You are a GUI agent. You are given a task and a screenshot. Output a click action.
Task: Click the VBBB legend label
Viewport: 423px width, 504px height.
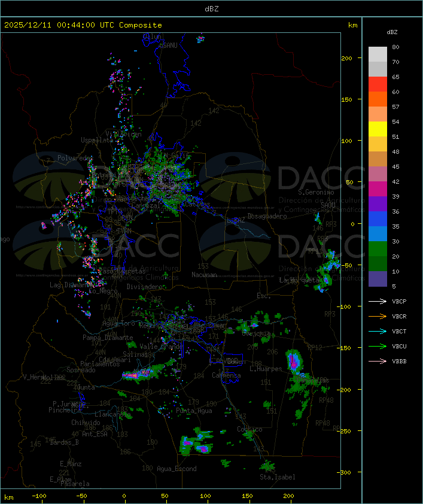(x=399, y=361)
